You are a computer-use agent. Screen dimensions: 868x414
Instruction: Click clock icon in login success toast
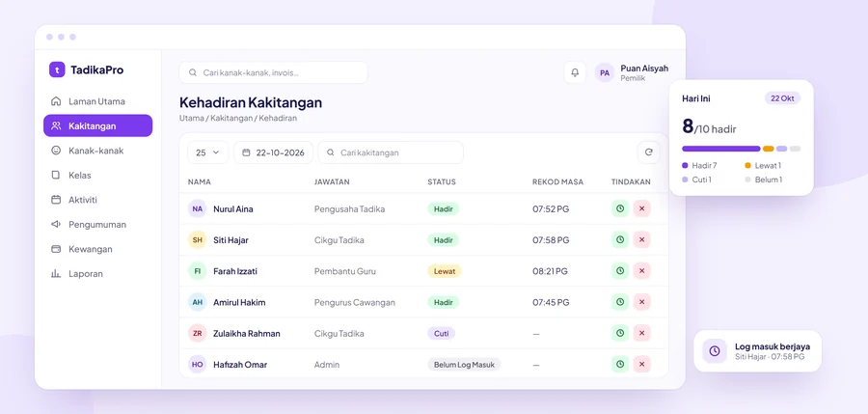[715, 351]
